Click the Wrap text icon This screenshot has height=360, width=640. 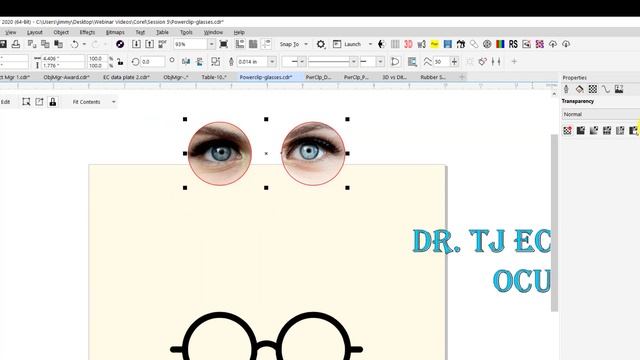tap(412, 62)
